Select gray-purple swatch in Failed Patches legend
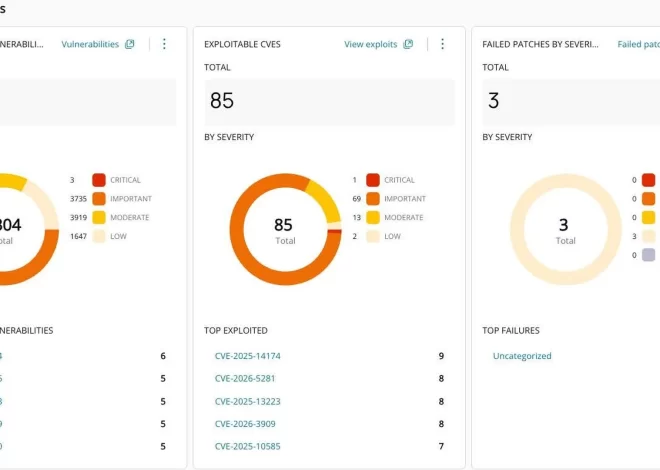The width and height of the screenshot is (660, 470). click(x=648, y=255)
